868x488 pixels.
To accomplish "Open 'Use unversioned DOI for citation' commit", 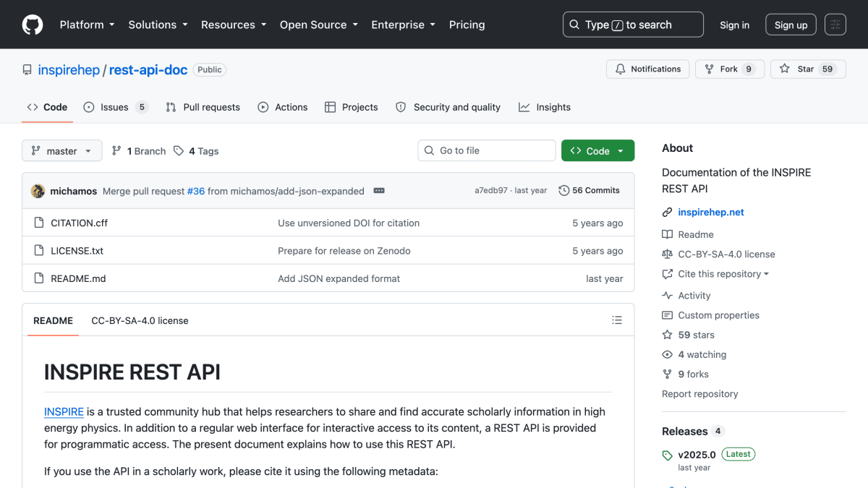I will (x=349, y=223).
